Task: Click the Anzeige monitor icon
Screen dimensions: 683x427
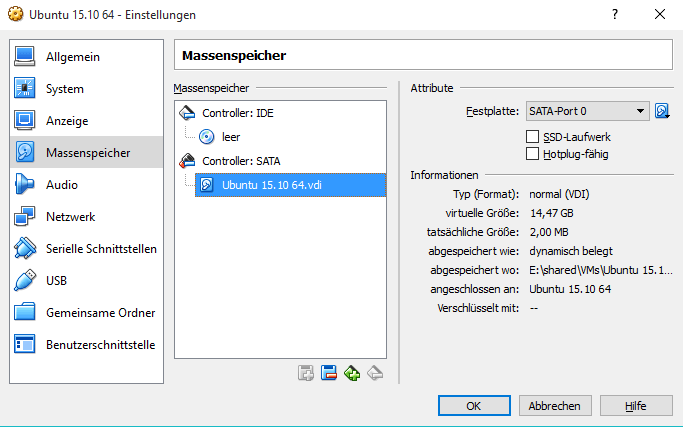Action: click(25, 121)
